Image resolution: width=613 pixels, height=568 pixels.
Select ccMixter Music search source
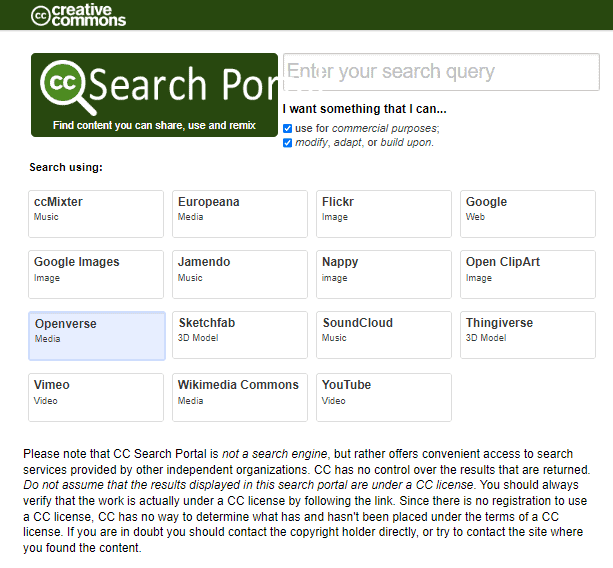96,214
